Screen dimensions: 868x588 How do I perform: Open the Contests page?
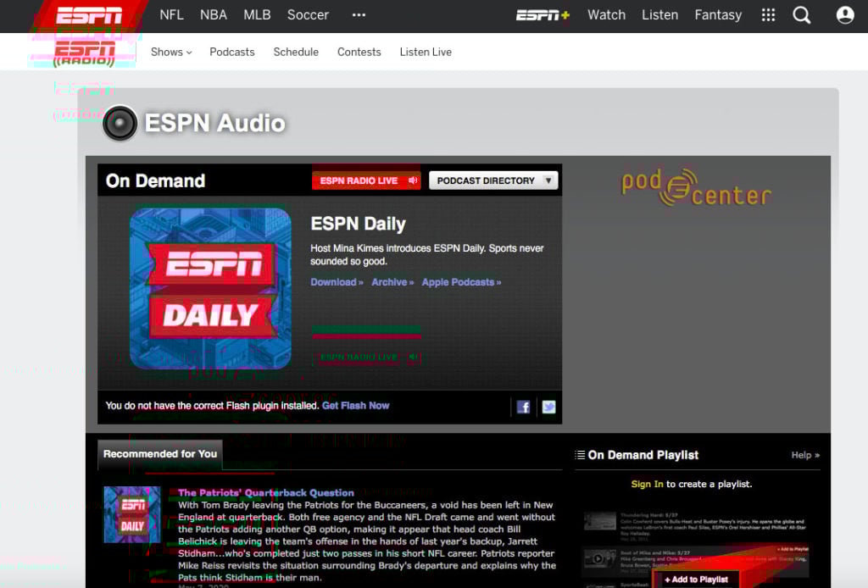coord(359,52)
